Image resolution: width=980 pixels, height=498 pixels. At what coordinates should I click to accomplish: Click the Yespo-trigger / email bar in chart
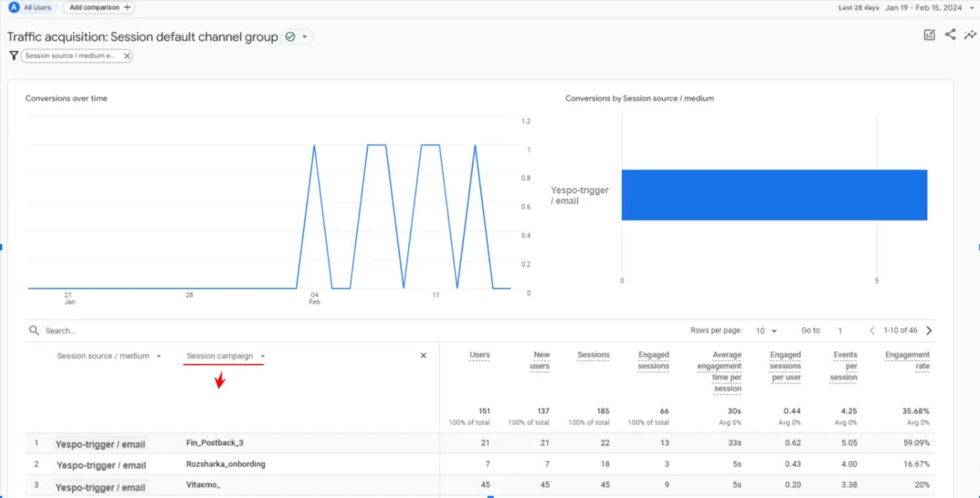click(774, 195)
